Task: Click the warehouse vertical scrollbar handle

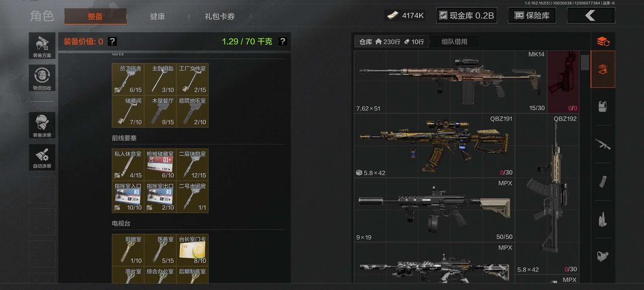Action: pyautogui.click(x=585, y=63)
